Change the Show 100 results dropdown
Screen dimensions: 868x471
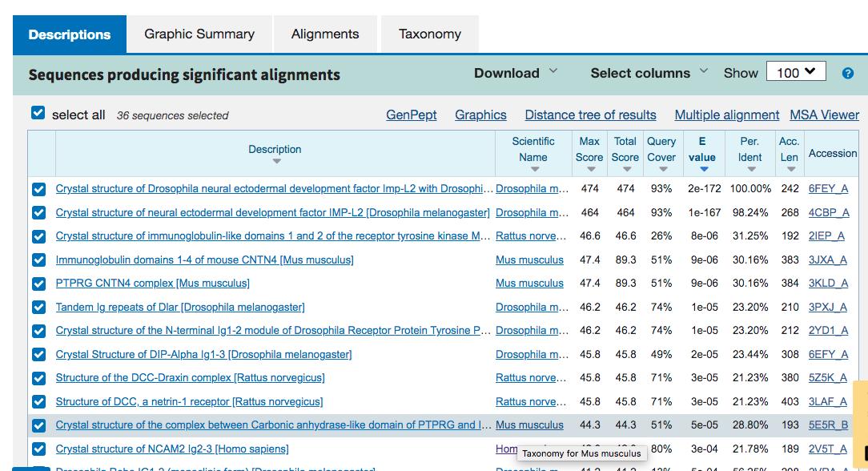coord(796,72)
